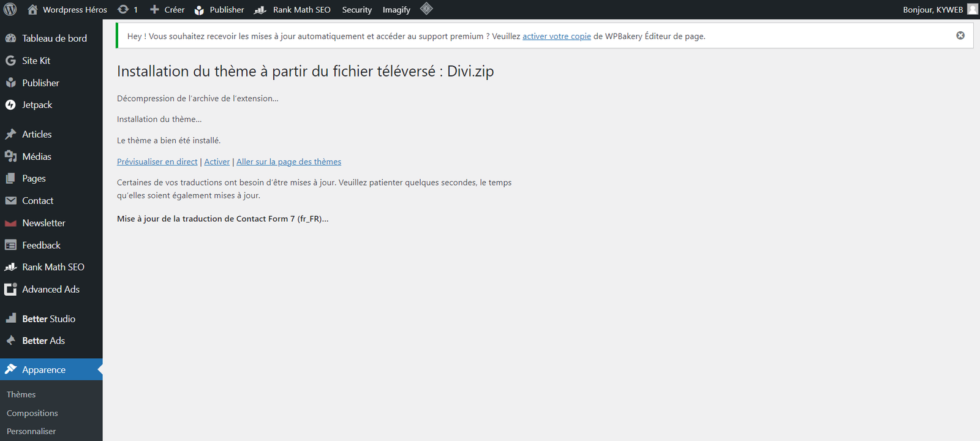Open Personnaliser under Apparence
Viewport: 980px width, 441px height.
click(x=31, y=431)
